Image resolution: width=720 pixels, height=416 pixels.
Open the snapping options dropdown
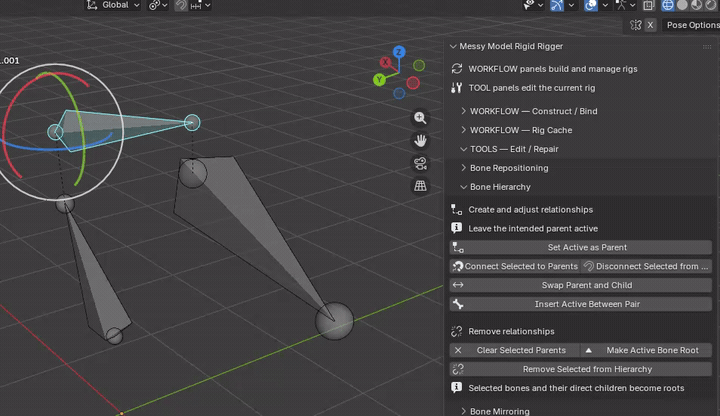pyautogui.click(x=200, y=5)
